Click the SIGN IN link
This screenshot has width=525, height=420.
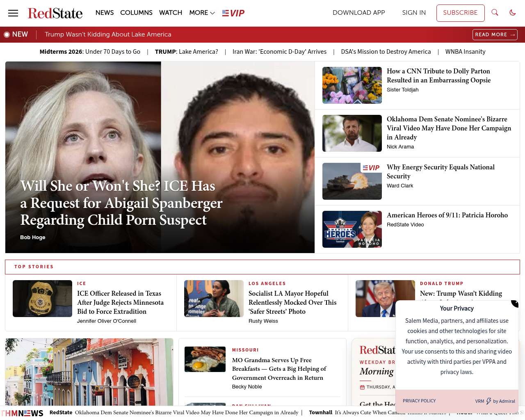(x=414, y=13)
